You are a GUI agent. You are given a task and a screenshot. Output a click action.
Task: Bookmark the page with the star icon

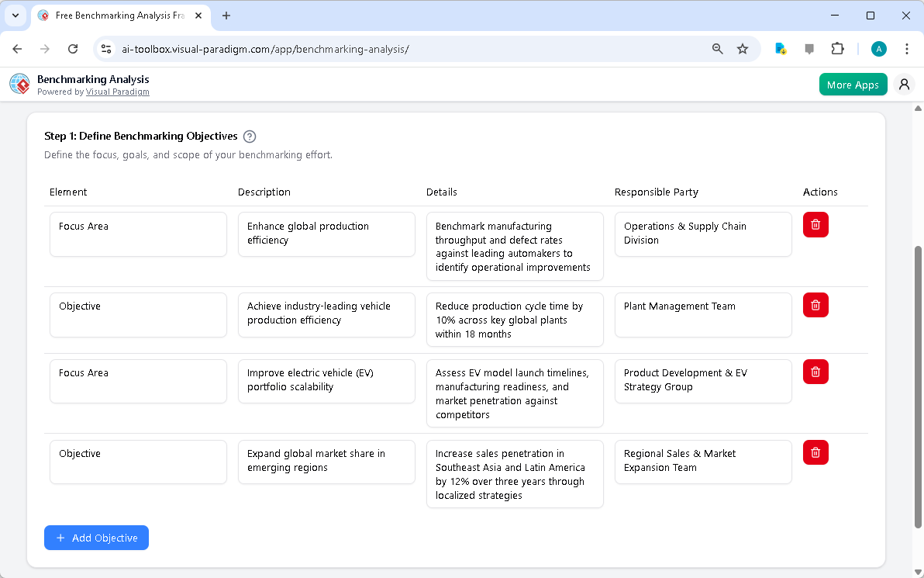coord(743,48)
